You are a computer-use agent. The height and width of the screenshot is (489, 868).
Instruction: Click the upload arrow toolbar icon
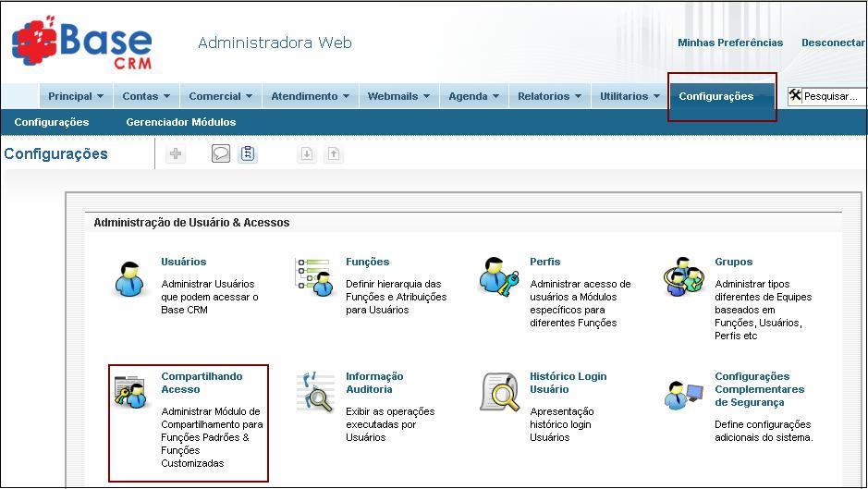point(334,154)
